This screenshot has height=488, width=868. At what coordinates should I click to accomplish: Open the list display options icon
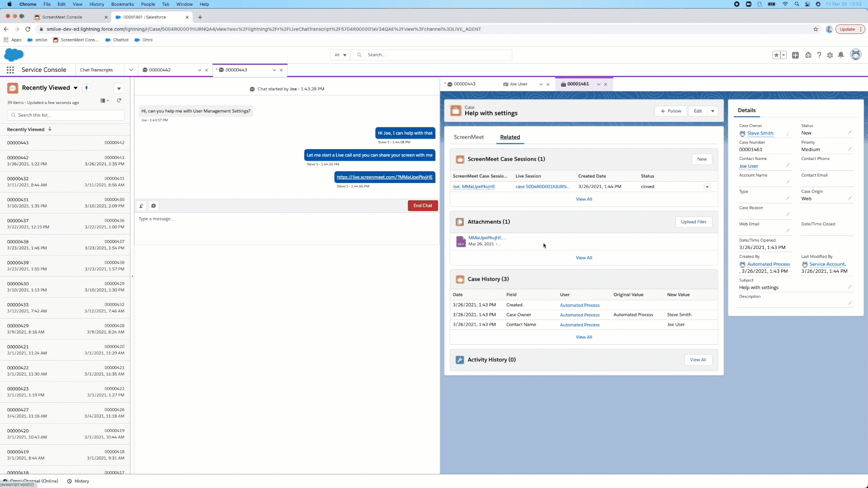(x=104, y=101)
